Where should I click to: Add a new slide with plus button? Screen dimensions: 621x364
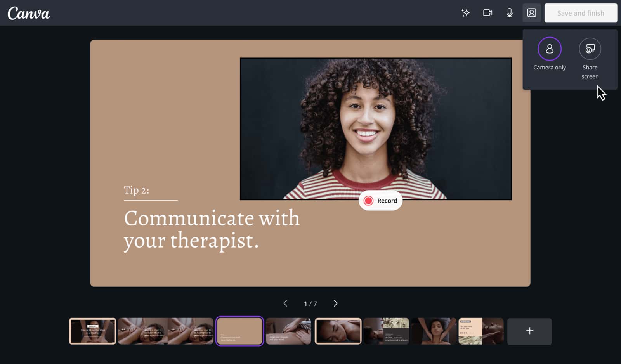529,331
